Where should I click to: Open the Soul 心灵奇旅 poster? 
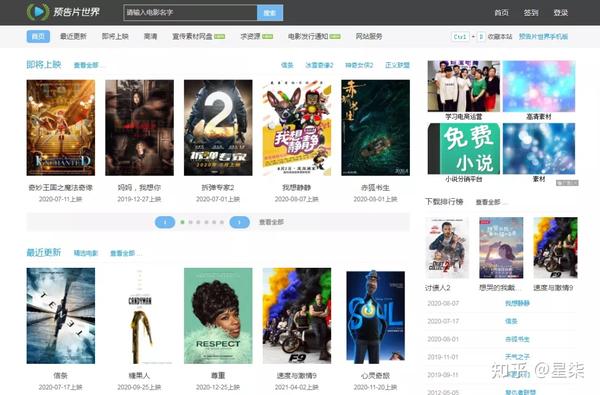pyautogui.click(x=375, y=316)
